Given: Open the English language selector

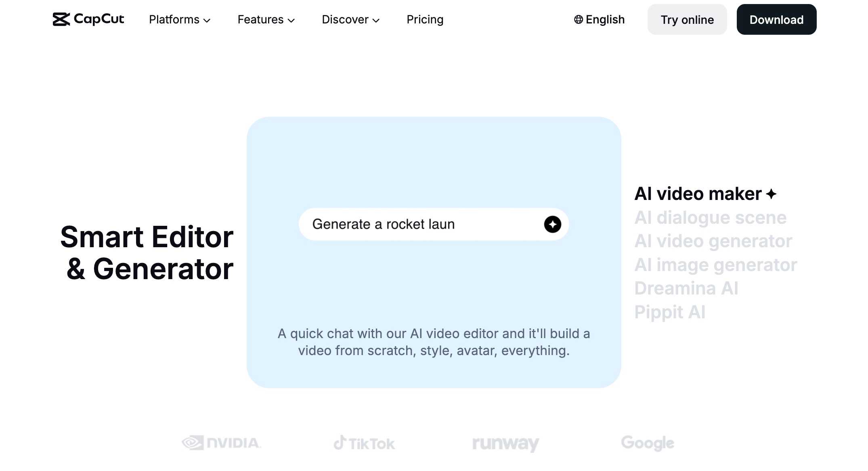Looking at the screenshot, I should coord(599,19).
